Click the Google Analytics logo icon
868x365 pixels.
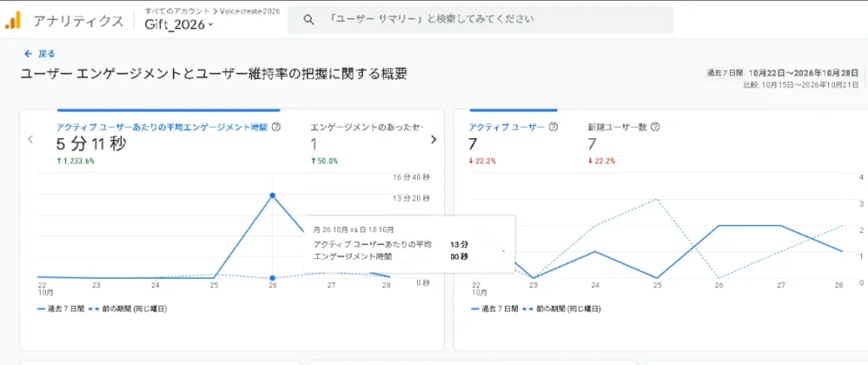tap(12, 20)
